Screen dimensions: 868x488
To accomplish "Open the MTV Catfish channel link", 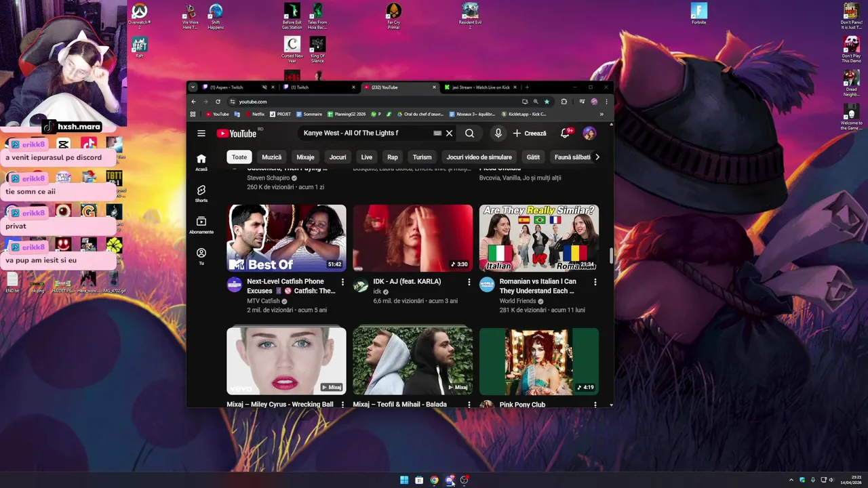I will point(263,301).
